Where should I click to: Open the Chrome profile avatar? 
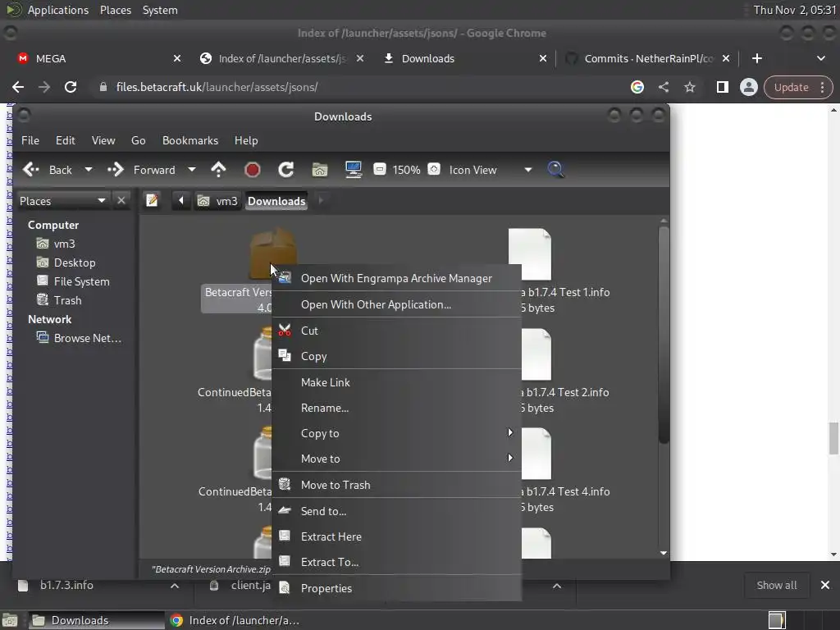748,87
